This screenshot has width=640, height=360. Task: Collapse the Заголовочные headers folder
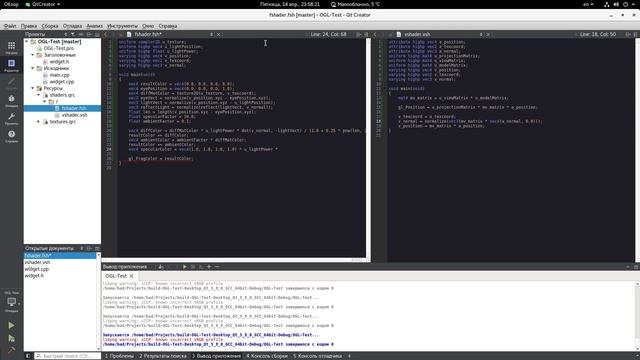tap(33, 55)
